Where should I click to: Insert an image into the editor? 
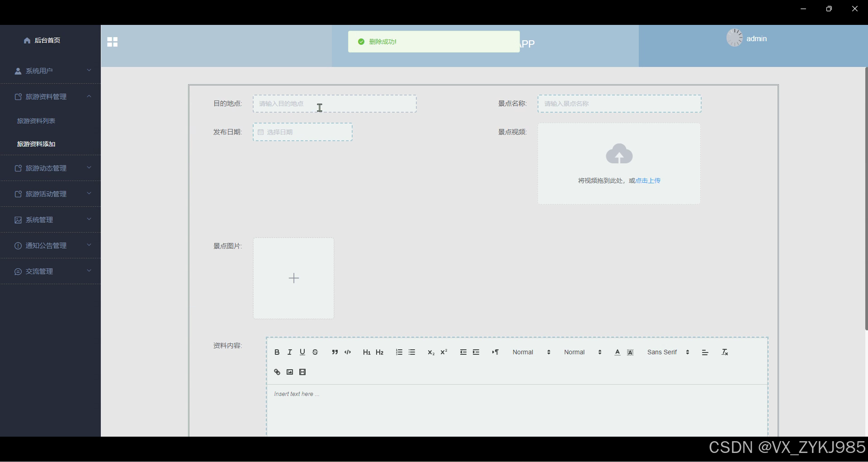tap(290, 372)
